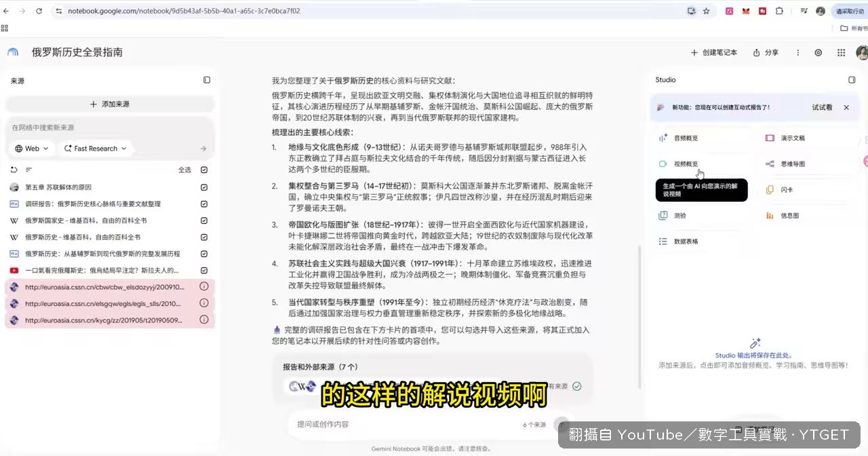Open MetaMask fox extension

(x=746, y=11)
